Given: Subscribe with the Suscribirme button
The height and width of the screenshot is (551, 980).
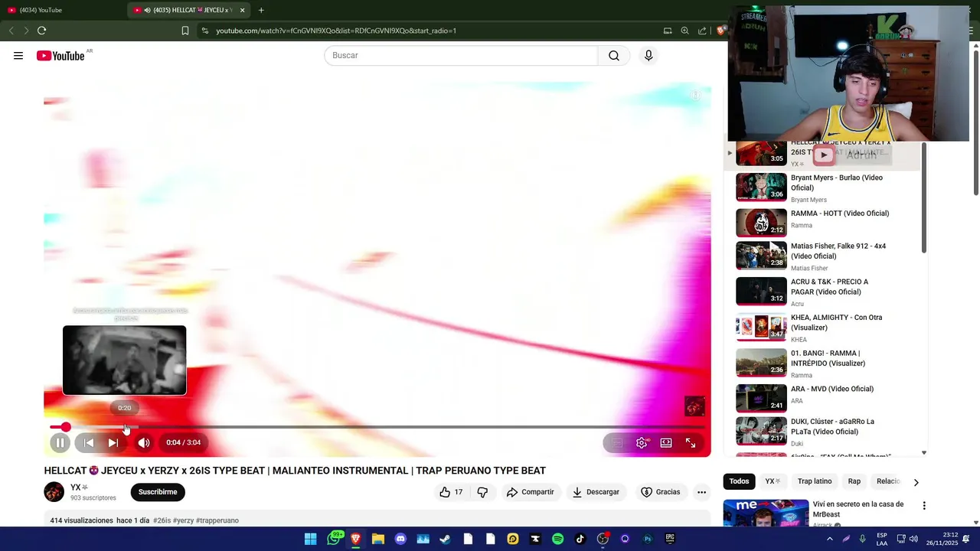Looking at the screenshot, I should 158,492.
